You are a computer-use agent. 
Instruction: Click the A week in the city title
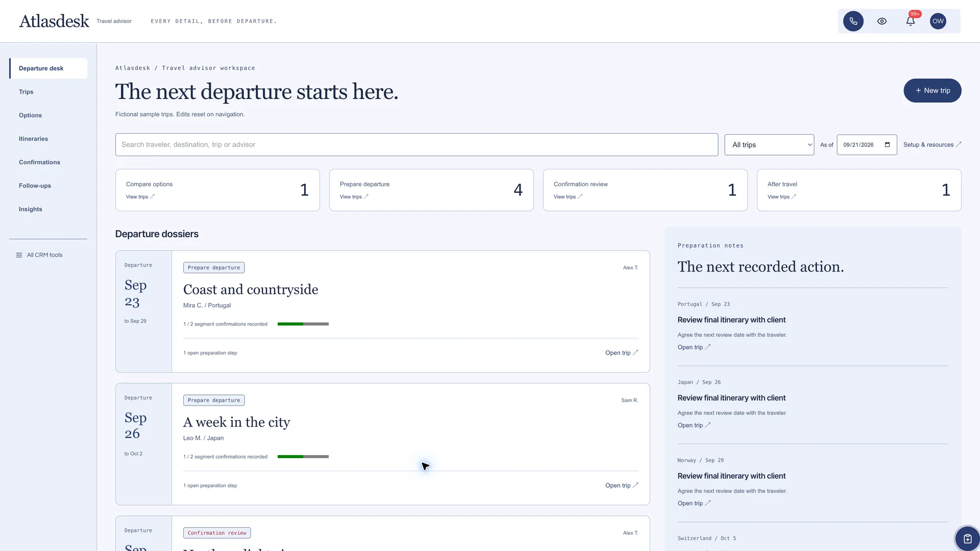[x=236, y=422]
